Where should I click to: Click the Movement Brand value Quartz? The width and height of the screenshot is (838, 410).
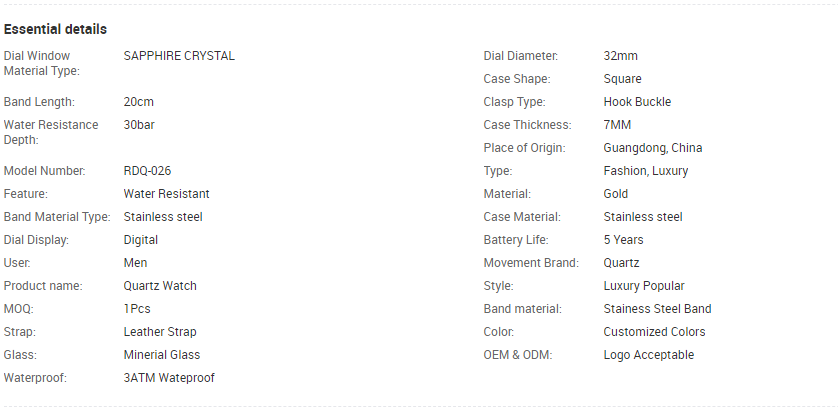621,263
